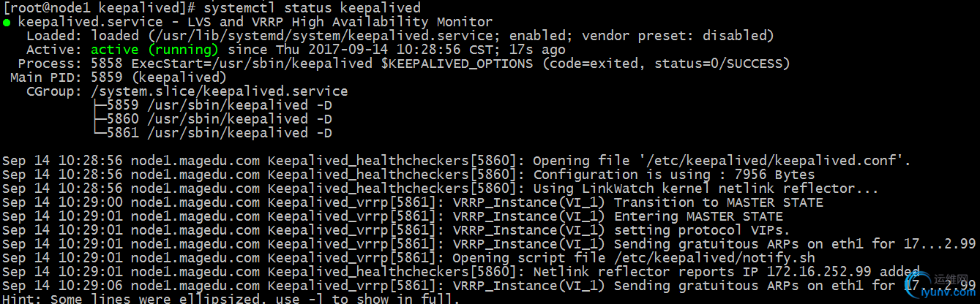Click the 'Transition to MASTER STATE' log line
The width and height of the screenshot is (980, 304).
coord(413,202)
